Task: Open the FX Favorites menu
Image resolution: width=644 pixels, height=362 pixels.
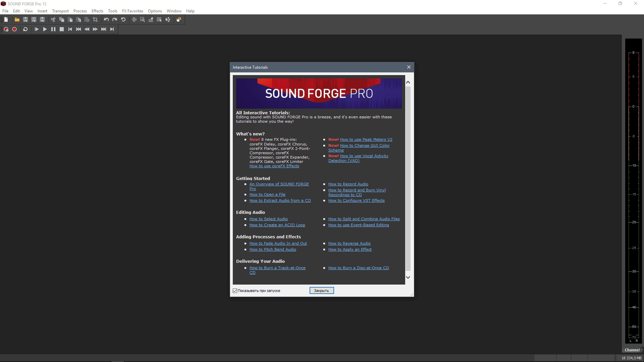Action: [x=132, y=11]
